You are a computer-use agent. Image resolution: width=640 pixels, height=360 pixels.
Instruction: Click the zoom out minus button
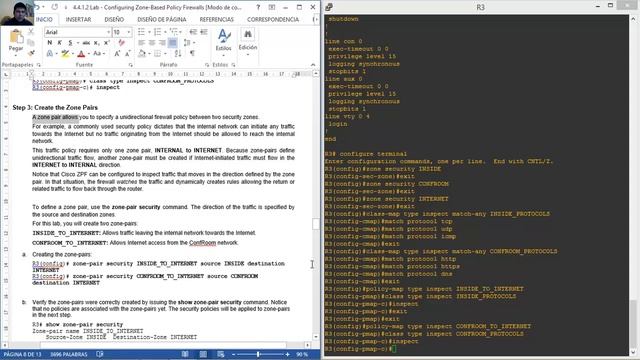pyautogui.click(x=233, y=354)
